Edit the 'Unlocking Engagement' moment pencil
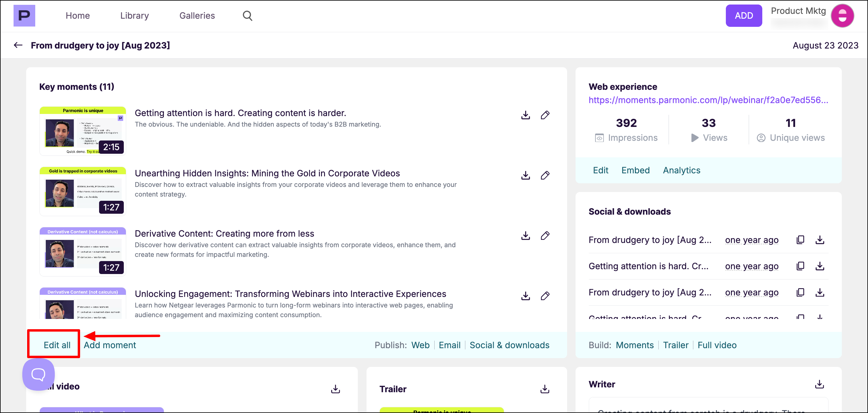868x413 pixels. 545,296
